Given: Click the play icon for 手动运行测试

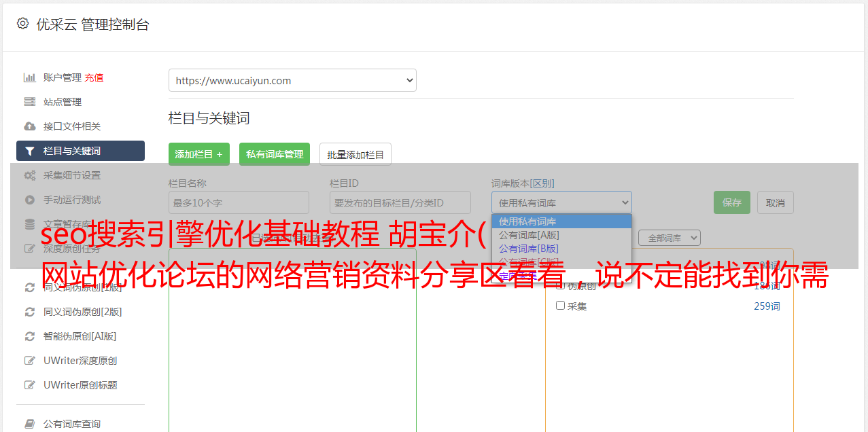Looking at the screenshot, I should 30,200.
